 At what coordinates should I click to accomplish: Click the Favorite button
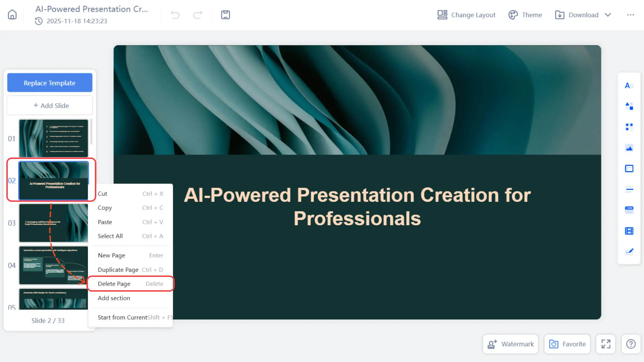click(x=567, y=344)
